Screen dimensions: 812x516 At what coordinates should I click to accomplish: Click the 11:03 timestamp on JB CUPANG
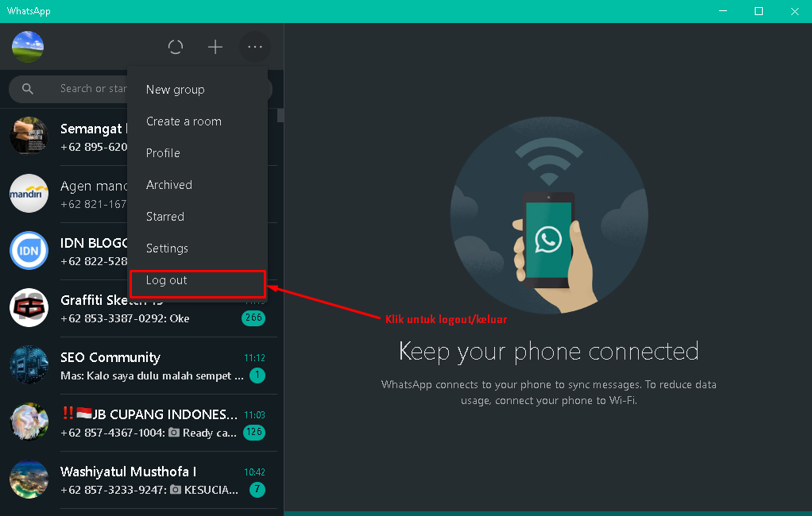(x=254, y=415)
